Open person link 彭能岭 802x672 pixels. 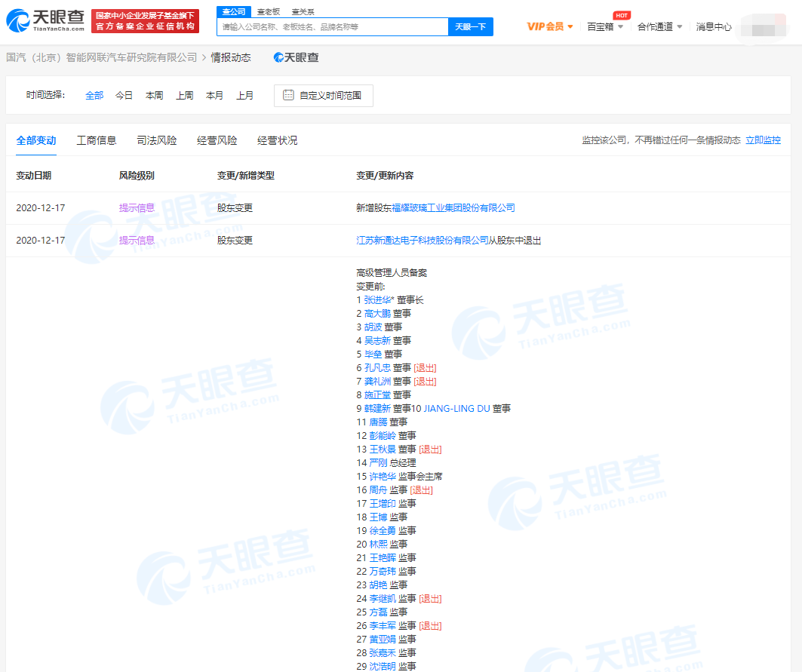[383, 435]
